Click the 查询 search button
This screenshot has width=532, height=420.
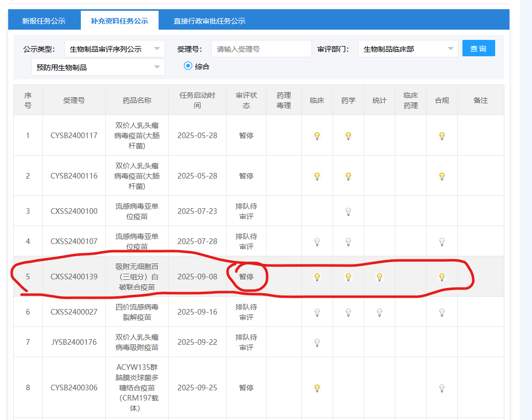(478, 49)
